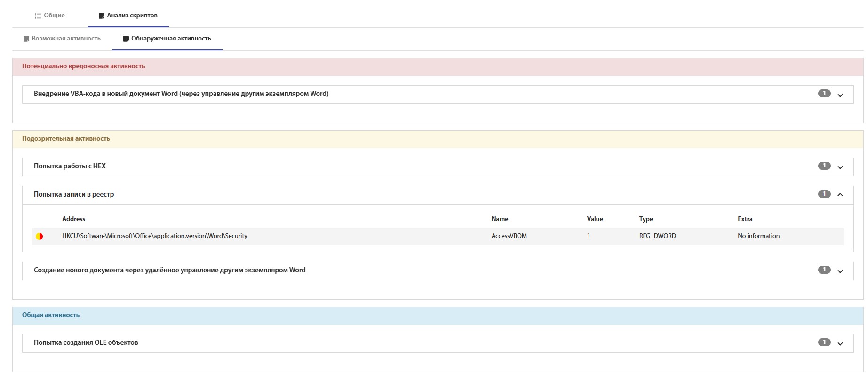Screen dimensions: 868x374
Task: Expand Попытка создания OLE объектов chevron
Action: [840, 343]
